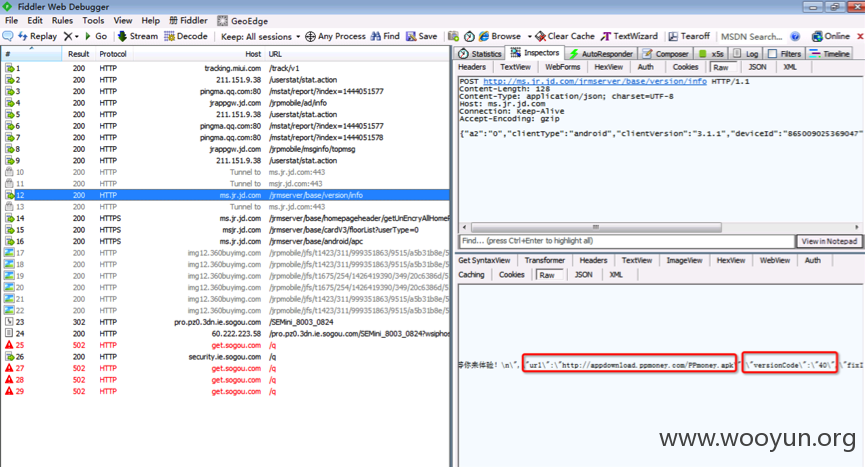Tearoff the inspectors panel
This screenshot has height=467, width=865.
point(689,36)
